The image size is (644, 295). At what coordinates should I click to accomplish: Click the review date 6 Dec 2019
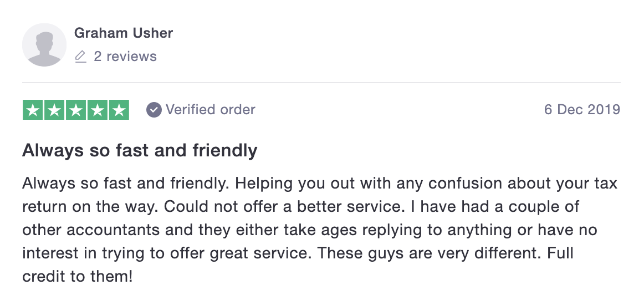(582, 110)
